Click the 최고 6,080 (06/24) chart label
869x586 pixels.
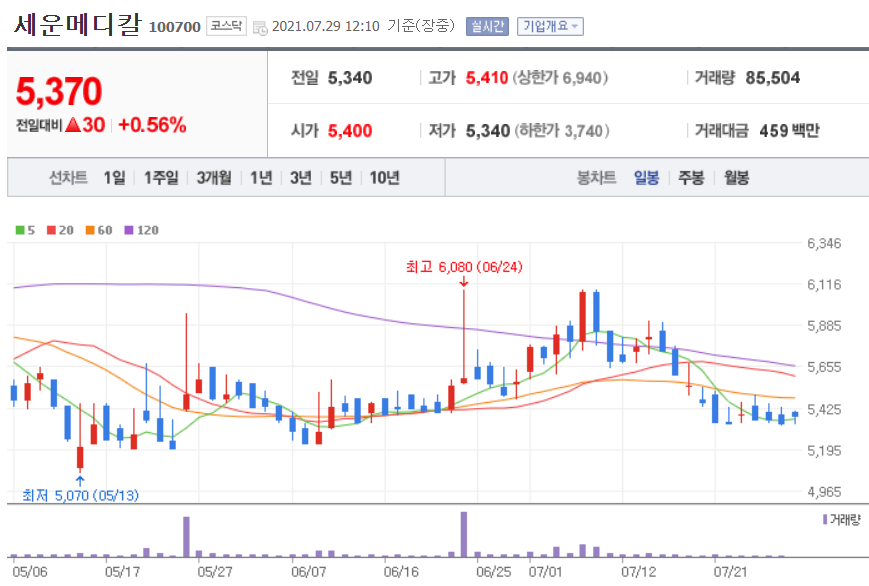(464, 267)
